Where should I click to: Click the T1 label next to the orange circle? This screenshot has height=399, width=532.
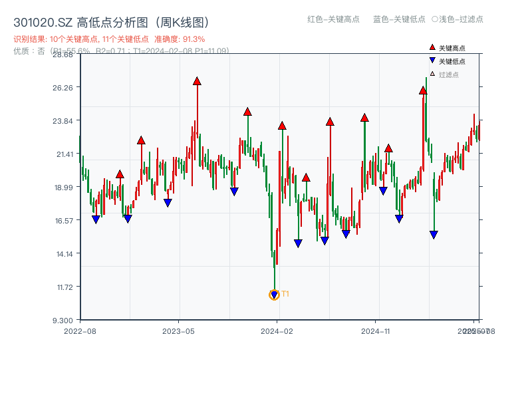coord(285,292)
